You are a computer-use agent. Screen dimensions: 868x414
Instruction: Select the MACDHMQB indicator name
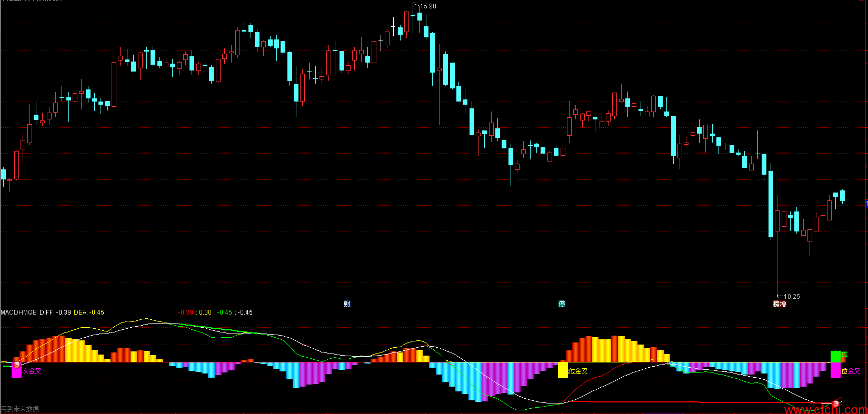click(19, 312)
